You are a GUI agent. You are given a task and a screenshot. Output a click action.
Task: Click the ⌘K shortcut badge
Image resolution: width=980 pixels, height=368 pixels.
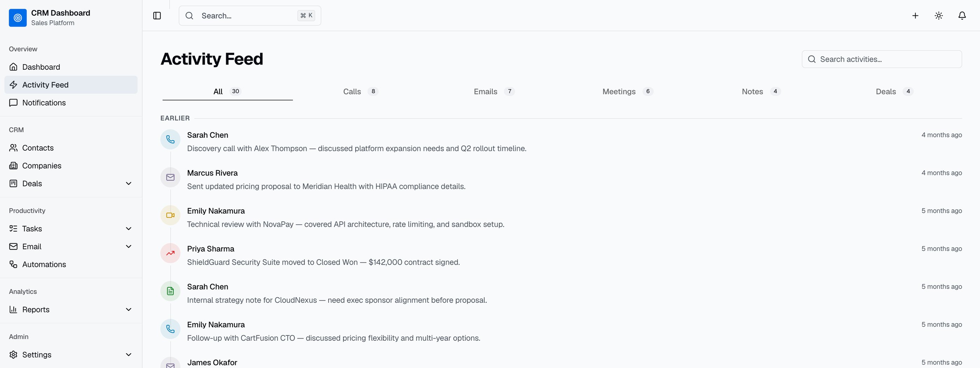point(306,16)
